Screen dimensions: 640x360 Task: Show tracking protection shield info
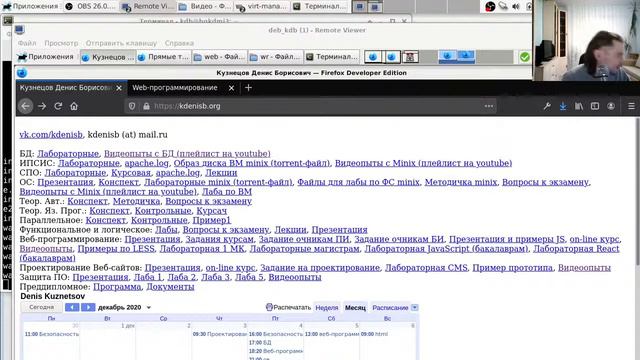[x=132, y=106]
